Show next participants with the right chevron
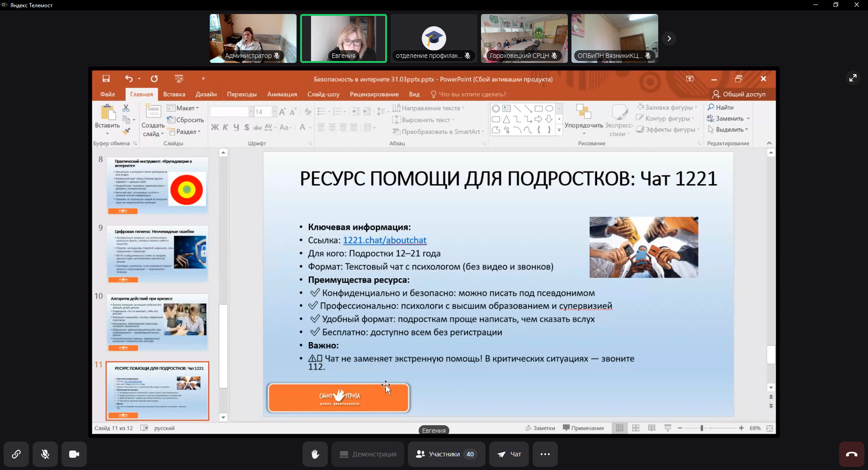Viewport: 868px width, 470px height. click(x=669, y=38)
